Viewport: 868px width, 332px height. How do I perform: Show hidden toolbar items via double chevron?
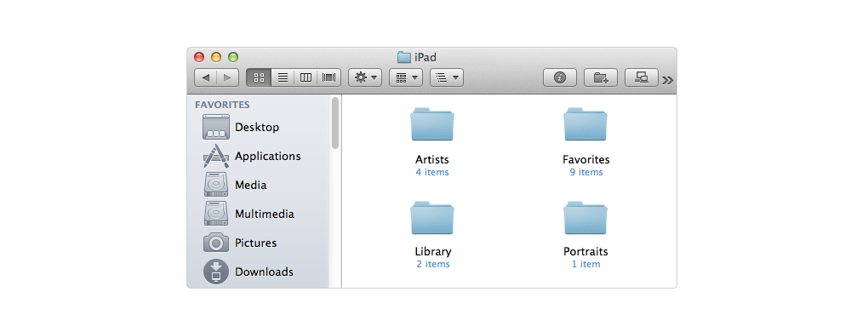[x=668, y=80]
